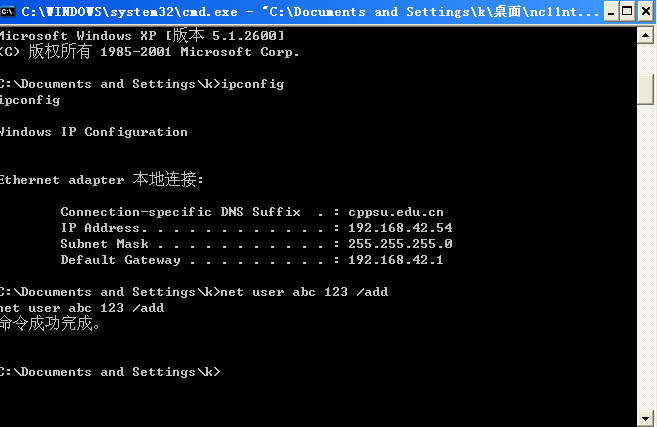
Task: Open the cmd.exe system menu icon
Action: [x=10, y=12]
